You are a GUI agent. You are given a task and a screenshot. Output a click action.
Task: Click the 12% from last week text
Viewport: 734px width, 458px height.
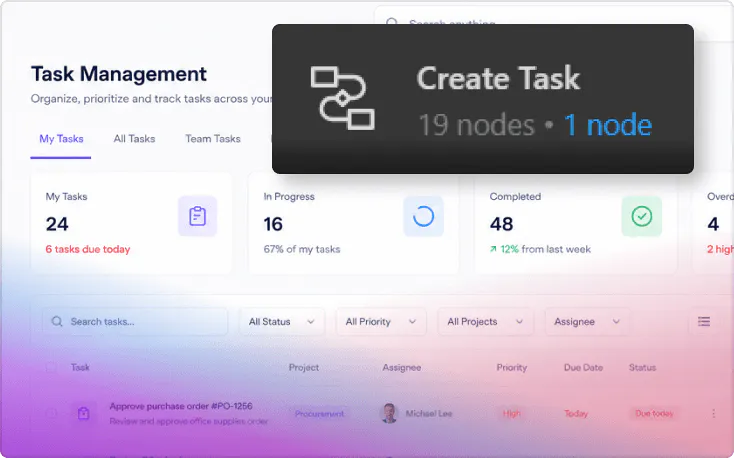[x=540, y=249]
